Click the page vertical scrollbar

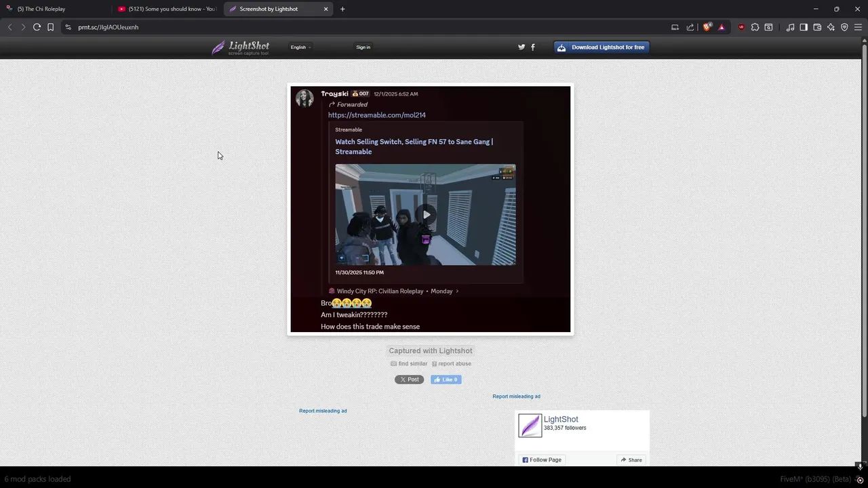[x=864, y=230]
